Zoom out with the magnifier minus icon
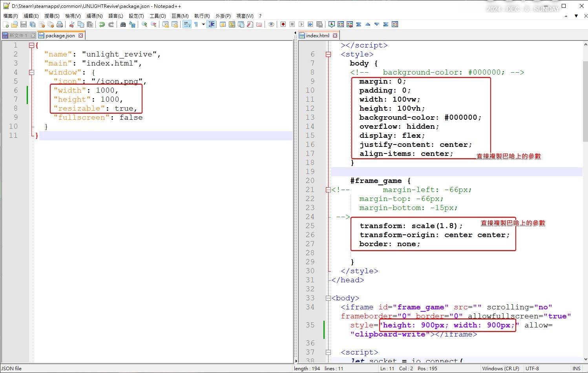 click(x=153, y=24)
